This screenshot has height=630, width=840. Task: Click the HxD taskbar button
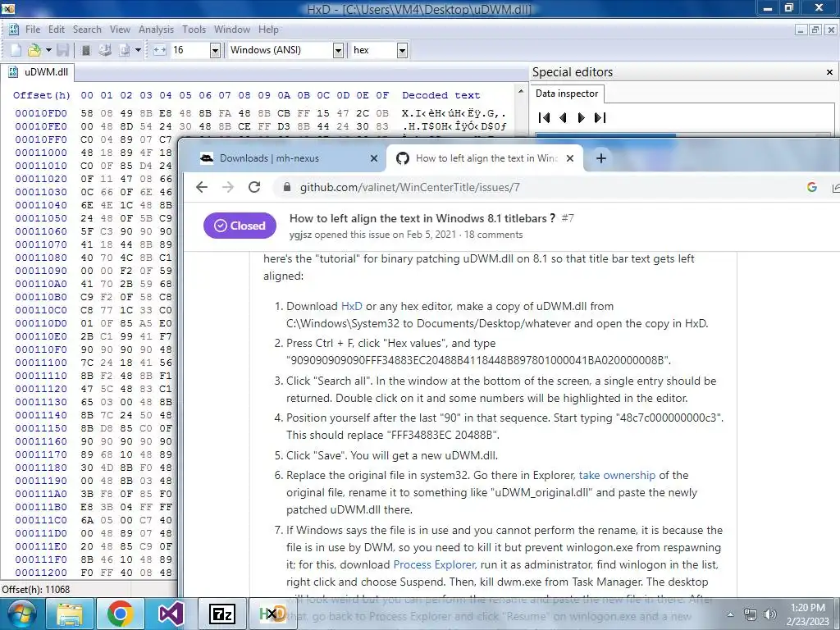[x=272, y=614]
